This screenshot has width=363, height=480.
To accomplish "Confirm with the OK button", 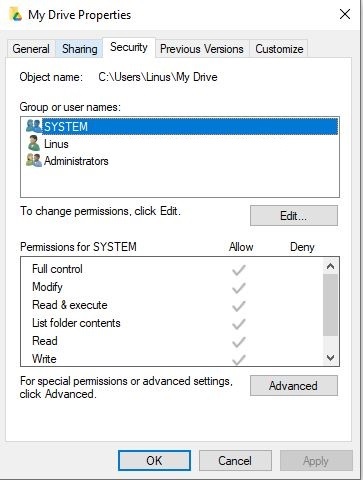I will tap(154, 461).
